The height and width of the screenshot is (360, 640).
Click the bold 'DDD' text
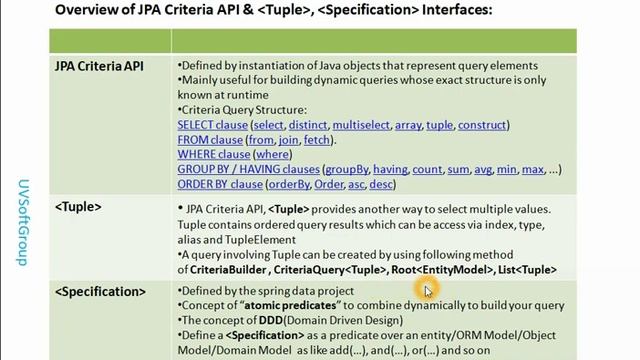tap(271, 320)
